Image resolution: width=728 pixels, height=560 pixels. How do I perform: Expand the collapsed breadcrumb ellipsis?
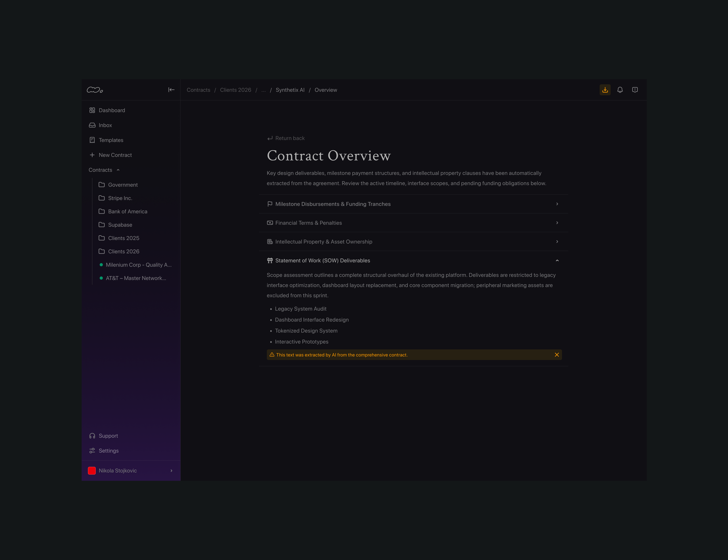pyautogui.click(x=264, y=90)
